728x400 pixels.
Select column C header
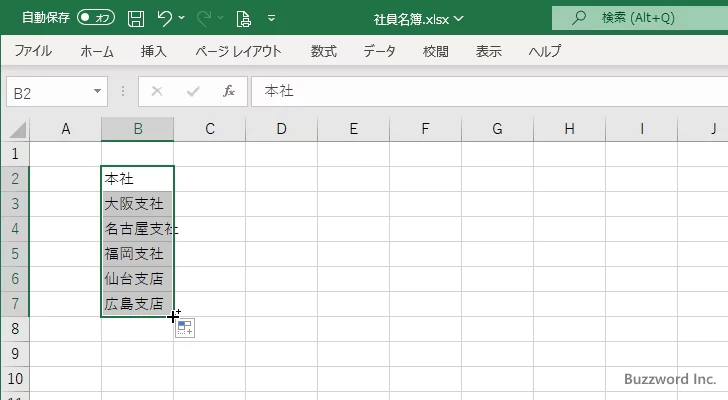tap(210, 129)
